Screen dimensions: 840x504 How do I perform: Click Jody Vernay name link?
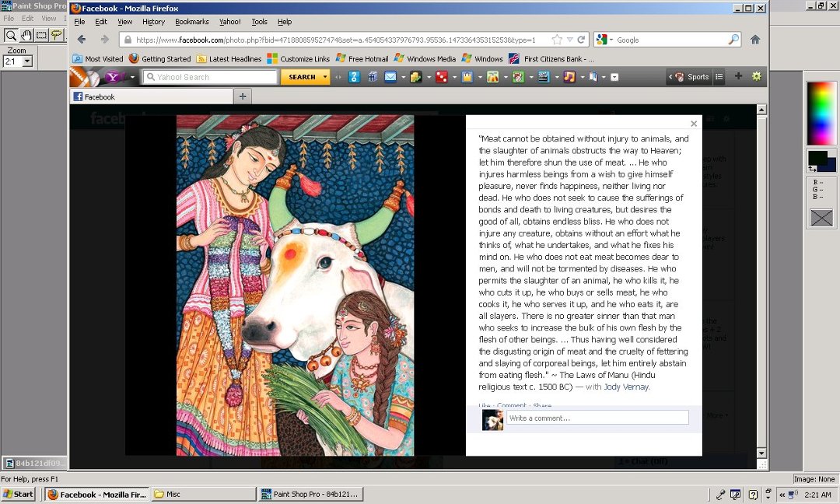pyautogui.click(x=625, y=387)
